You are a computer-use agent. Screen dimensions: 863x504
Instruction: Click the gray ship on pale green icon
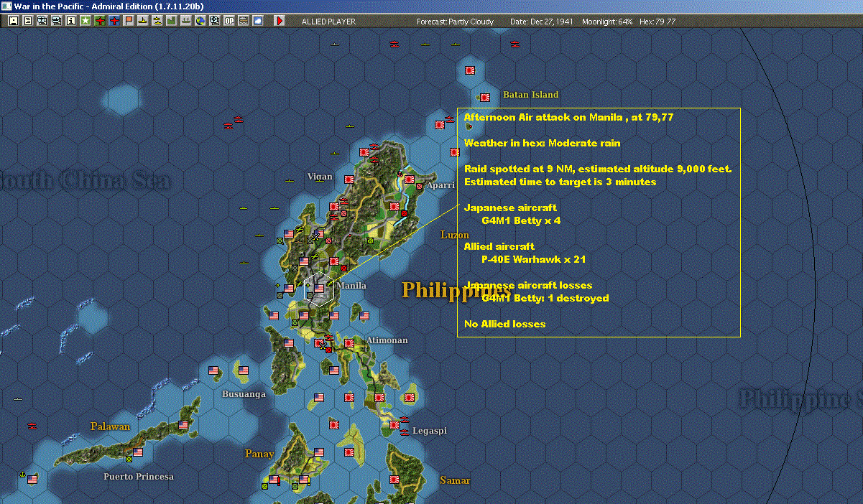click(x=186, y=21)
